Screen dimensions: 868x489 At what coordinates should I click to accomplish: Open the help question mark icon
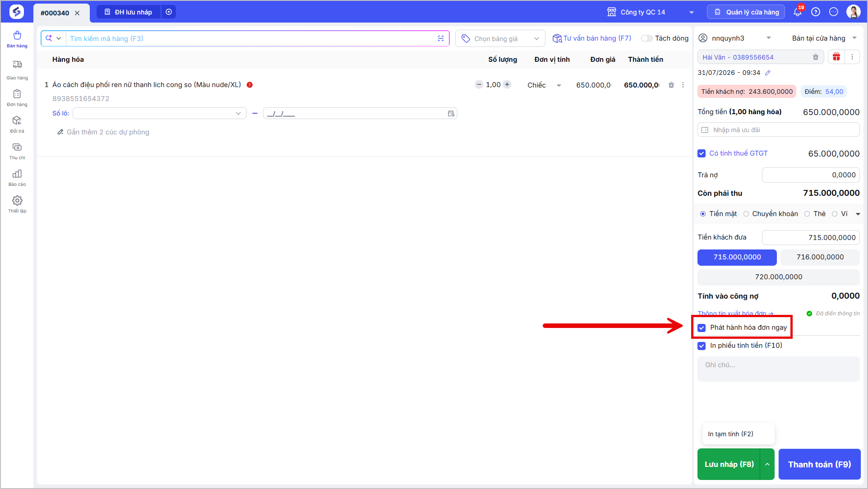[816, 12]
